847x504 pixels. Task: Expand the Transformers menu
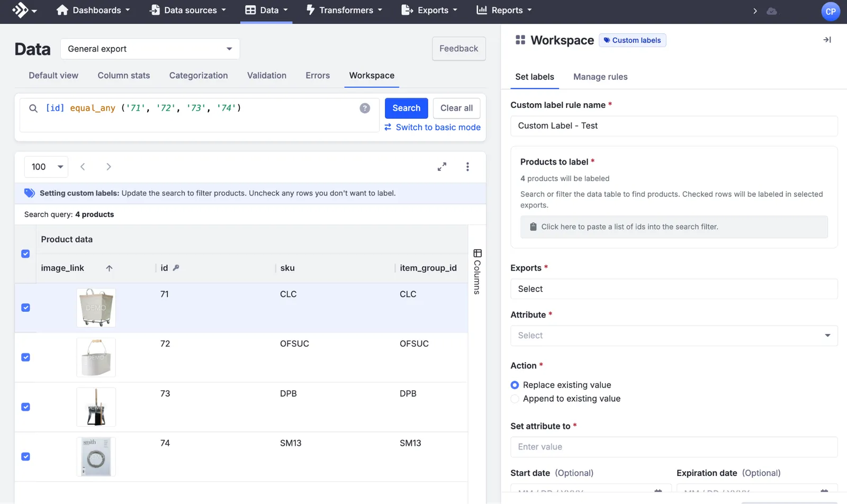click(344, 11)
